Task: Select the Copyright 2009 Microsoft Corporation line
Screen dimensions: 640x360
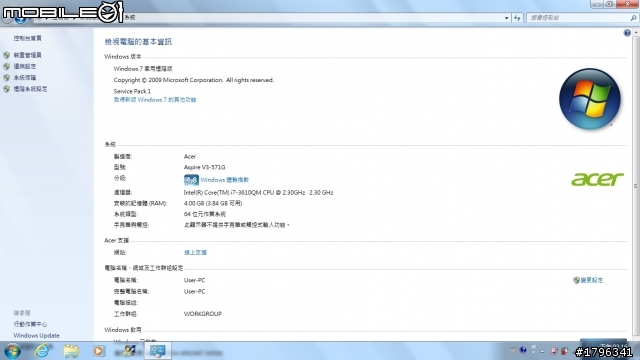Action: 193,80
